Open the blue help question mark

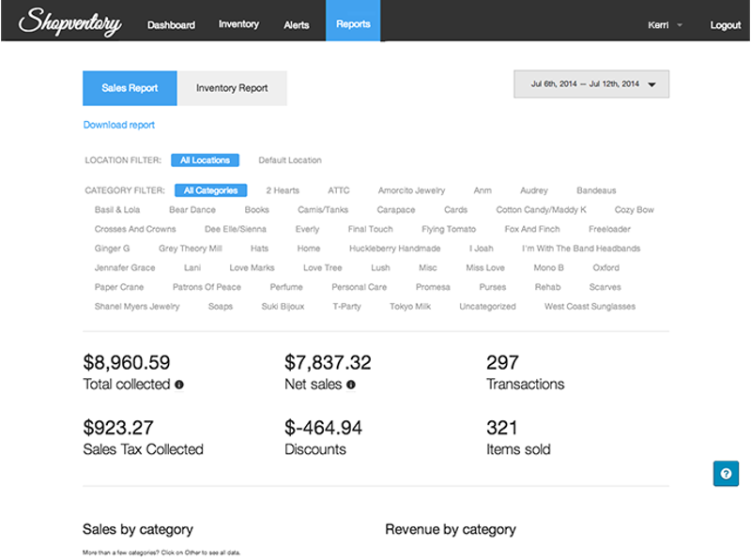click(726, 474)
